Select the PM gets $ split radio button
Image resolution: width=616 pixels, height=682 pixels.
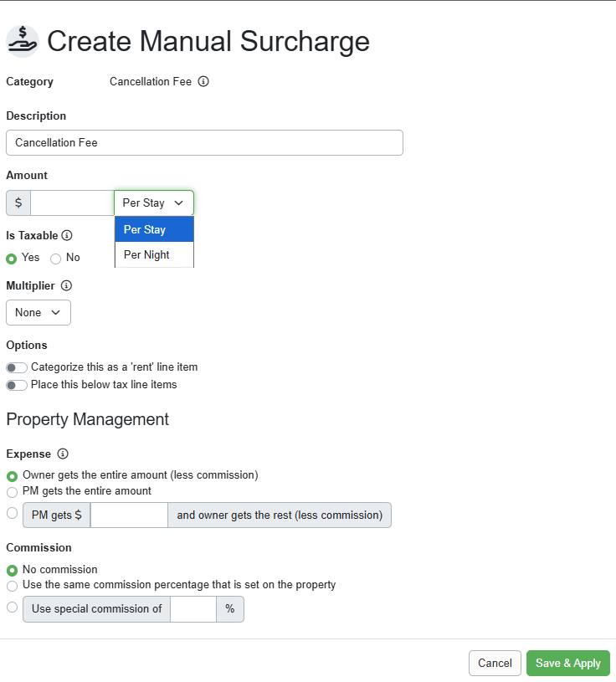tap(13, 513)
